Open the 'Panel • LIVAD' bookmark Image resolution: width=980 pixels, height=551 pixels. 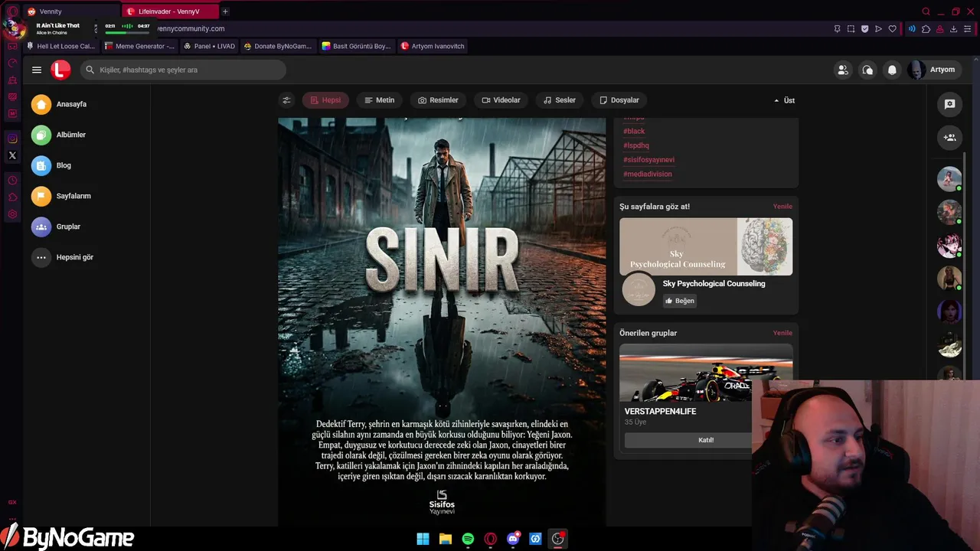(210, 46)
